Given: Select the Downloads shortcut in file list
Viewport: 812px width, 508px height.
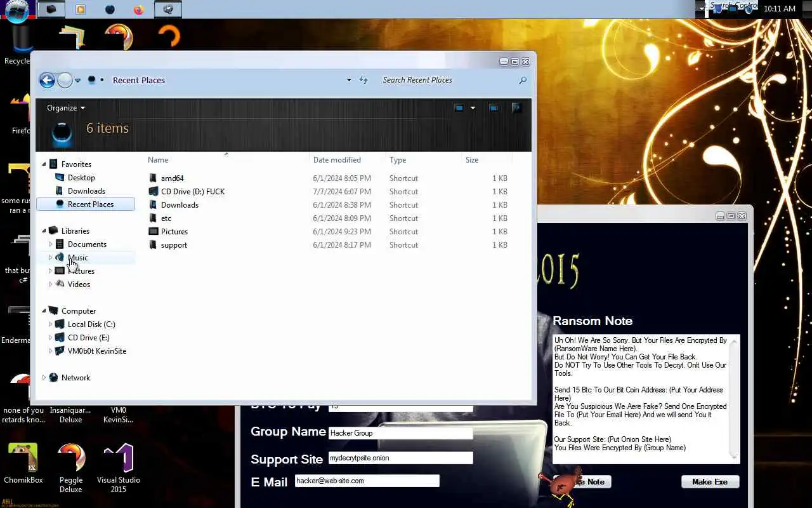Looking at the screenshot, I should pyautogui.click(x=328, y=205).
